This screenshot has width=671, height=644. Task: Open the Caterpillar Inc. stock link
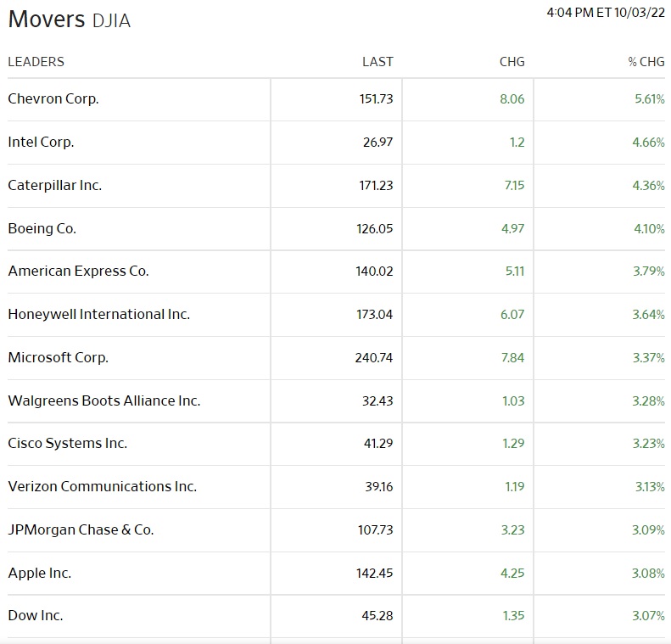[55, 185]
